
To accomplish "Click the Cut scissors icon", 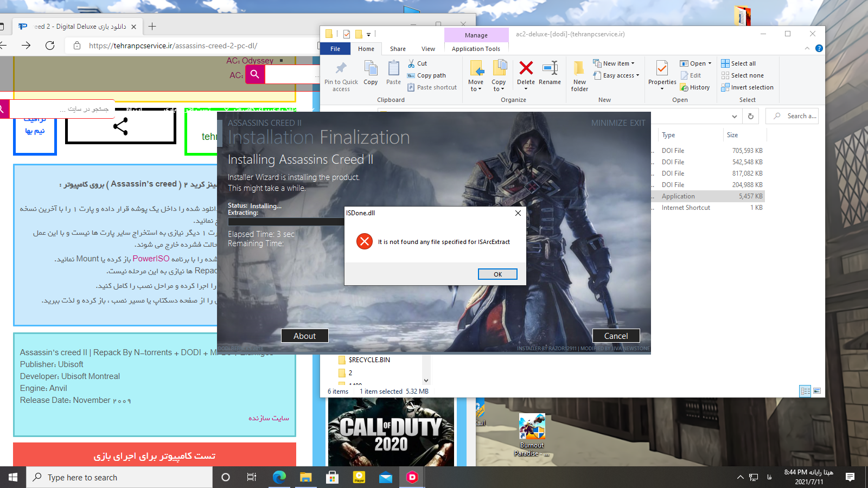I will [x=412, y=63].
